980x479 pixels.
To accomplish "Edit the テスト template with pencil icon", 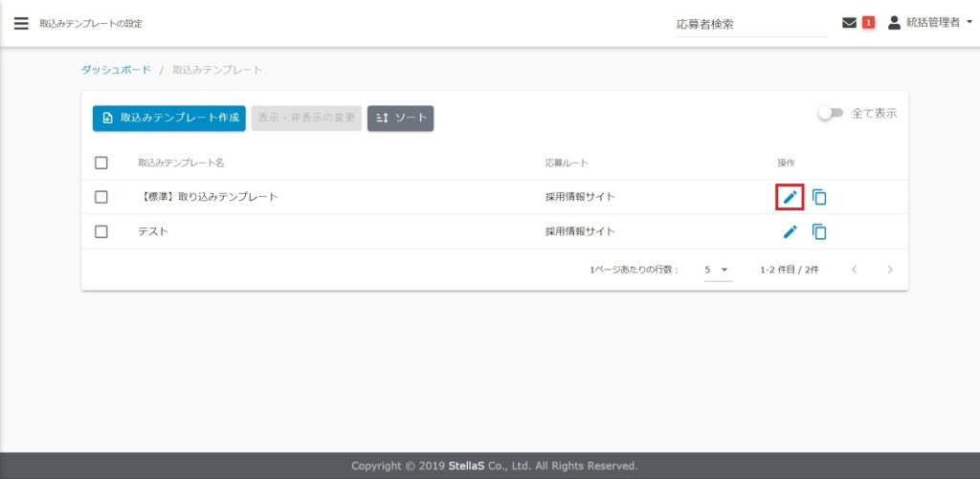I will click(x=790, y=231).
